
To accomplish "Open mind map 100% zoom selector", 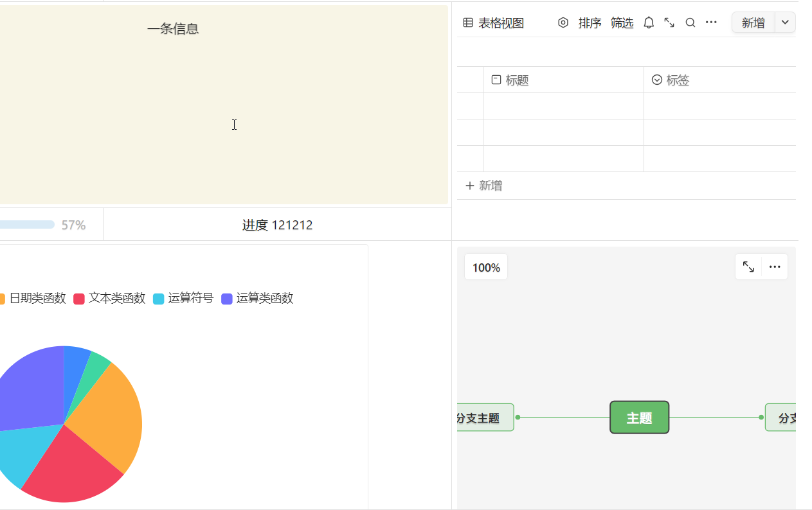I will click(486, 267).
